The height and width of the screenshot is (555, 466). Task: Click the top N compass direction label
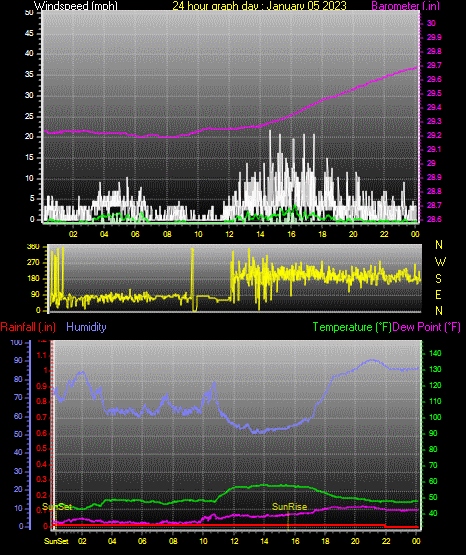coord(439,245)
